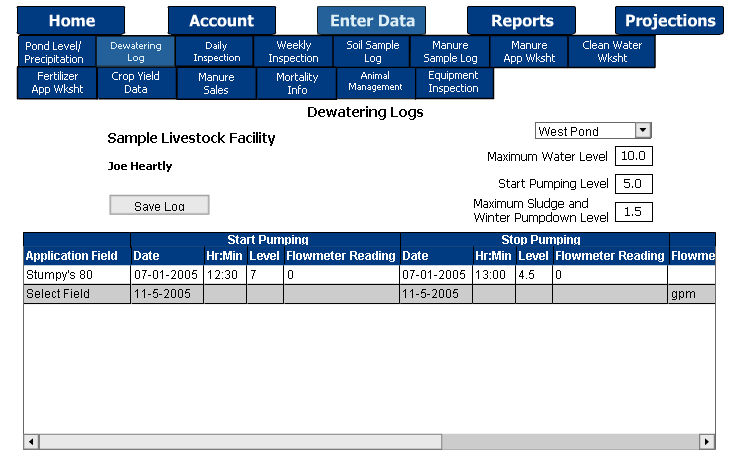This screenshot has width=749, height=458.
Task: Click stop date 11-5-2005 cell
Action: tap(436, 294)
